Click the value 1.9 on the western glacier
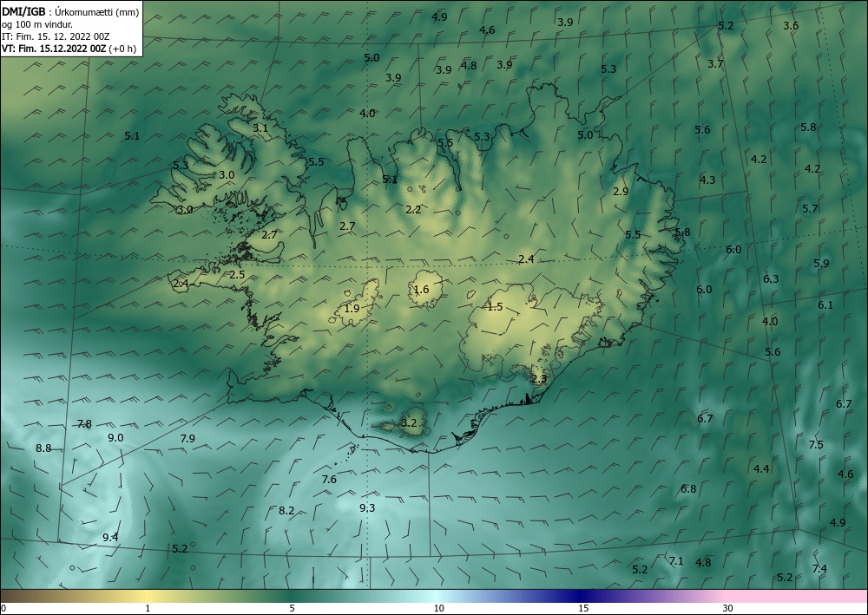 click(352, 308)
